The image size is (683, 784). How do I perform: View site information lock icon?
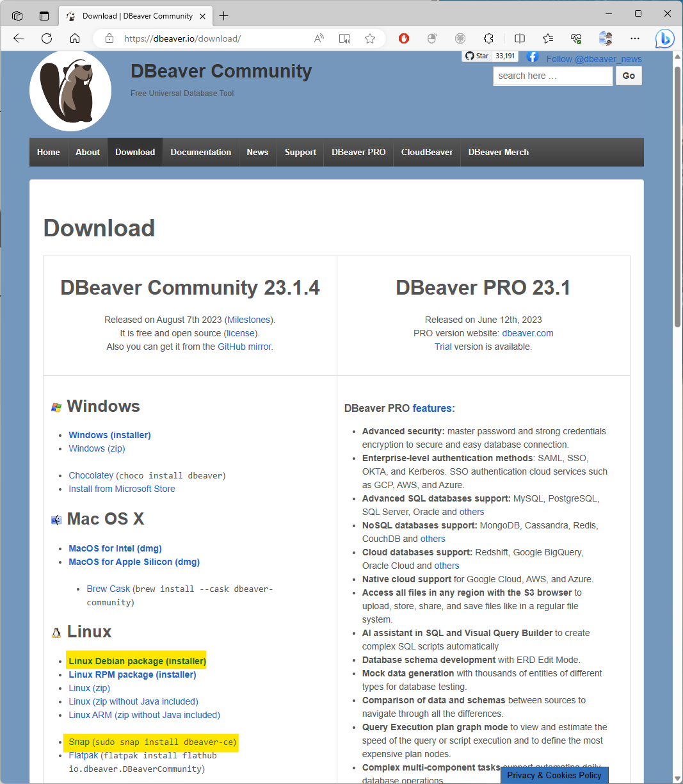109,38
